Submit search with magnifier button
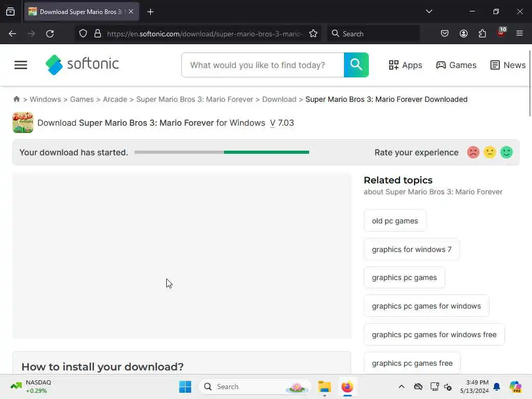Viewport: 532px width, 399px height. point(356,65)
